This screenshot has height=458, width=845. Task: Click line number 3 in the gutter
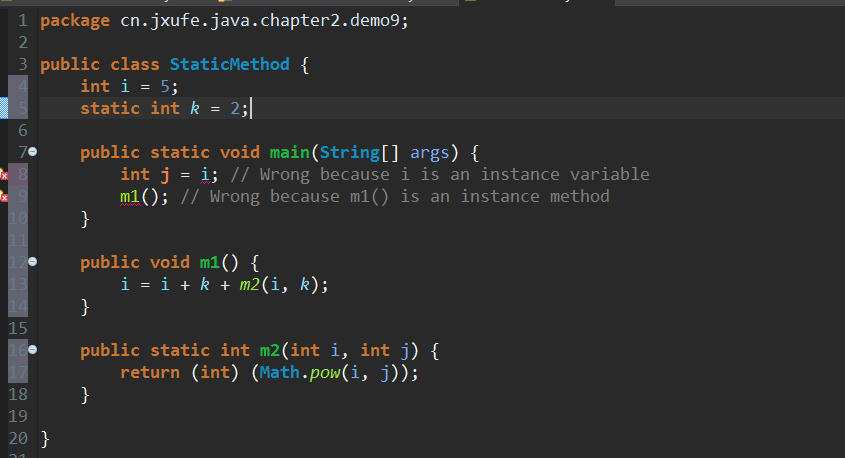[x=23, y=65]
